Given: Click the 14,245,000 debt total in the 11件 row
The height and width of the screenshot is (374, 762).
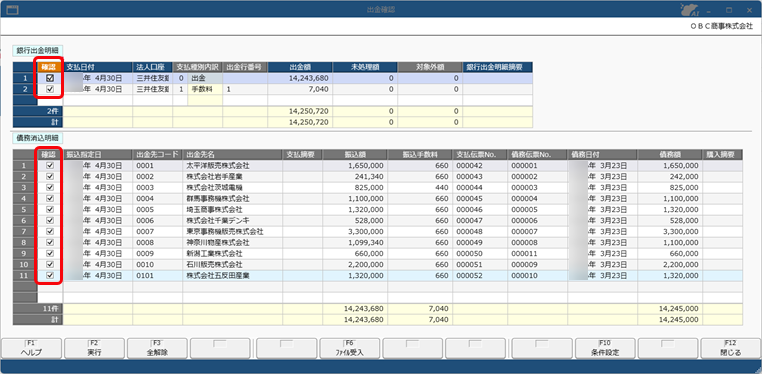Looking at the screenshot, I should tap(670, 308).
